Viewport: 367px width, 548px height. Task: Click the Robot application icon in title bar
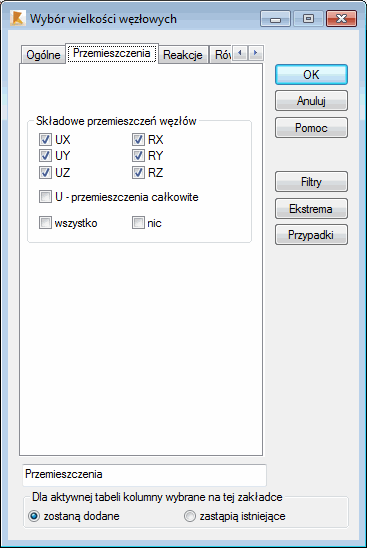(x=17, y=18)
